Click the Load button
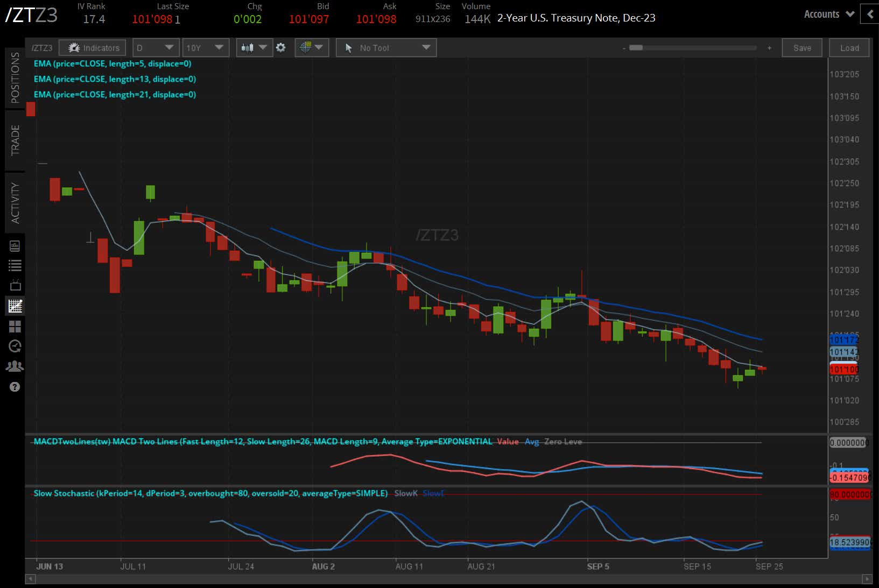This screenshot has width=879, height=588. [x=849, y=48]
